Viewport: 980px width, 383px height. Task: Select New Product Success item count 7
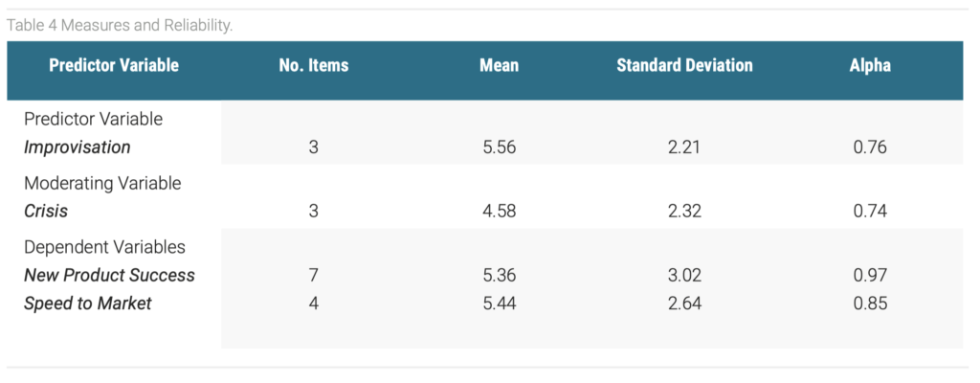[x=314, y=276]
